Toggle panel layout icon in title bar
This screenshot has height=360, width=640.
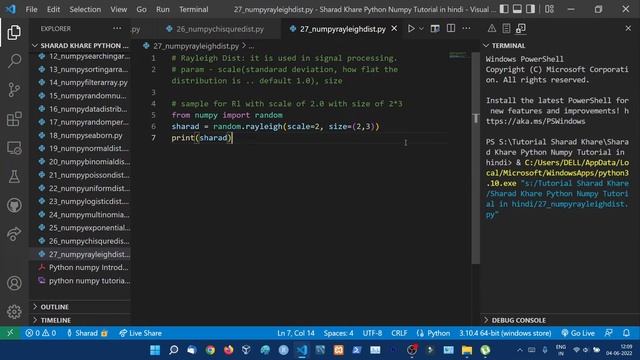click(x=517, y=9)
